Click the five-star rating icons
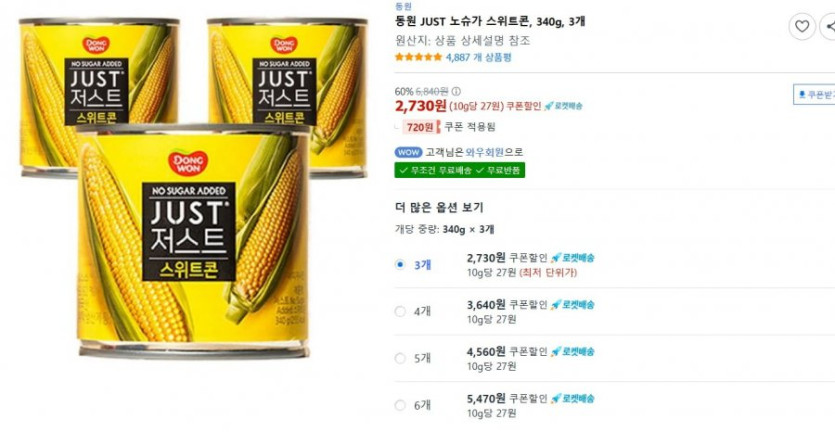The height and width of the screenshot is (432, 835). point(419,57)
